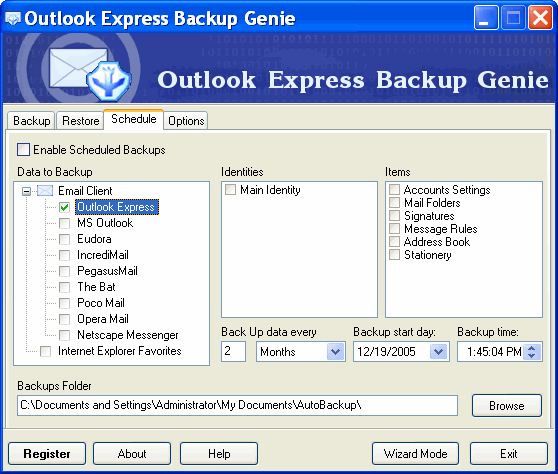Viewport: 558px width, 474px height.
Task: Switch to Wizard Mode
Action: pos(415,454)
